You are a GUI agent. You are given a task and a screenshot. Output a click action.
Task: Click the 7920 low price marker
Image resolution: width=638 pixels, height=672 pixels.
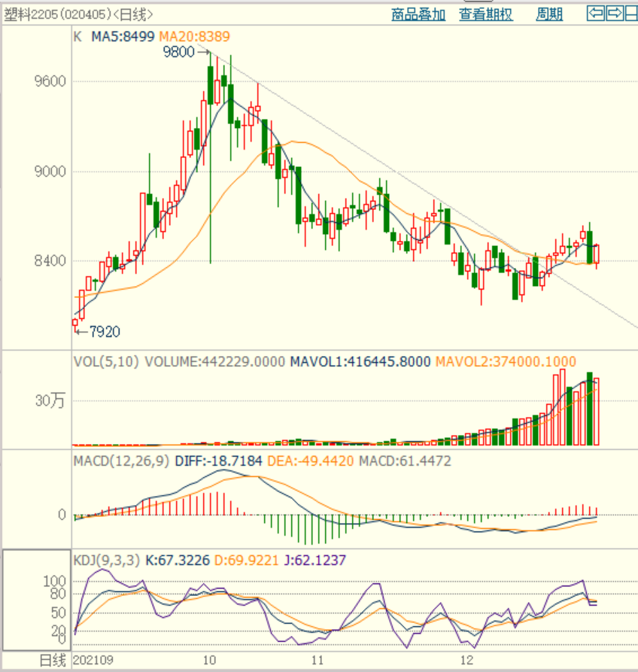pyautogui.click(x=104, y=331)
